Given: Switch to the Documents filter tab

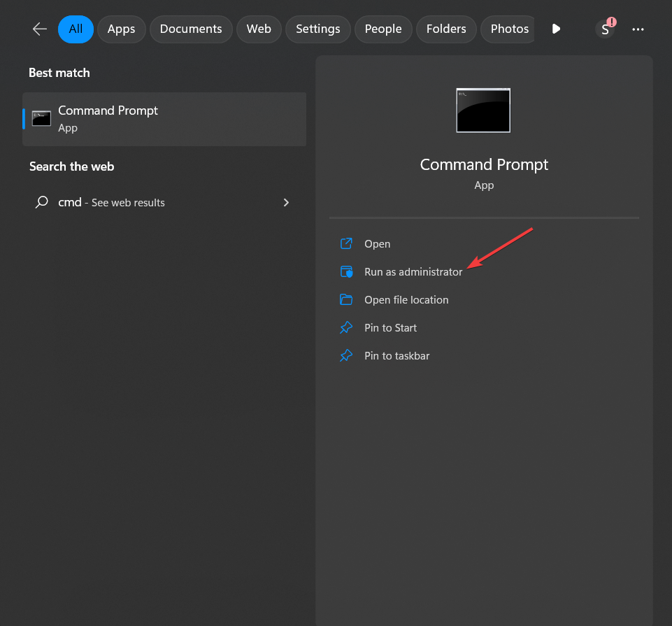Looking at the screenshot, I should (x=191, y=29).
